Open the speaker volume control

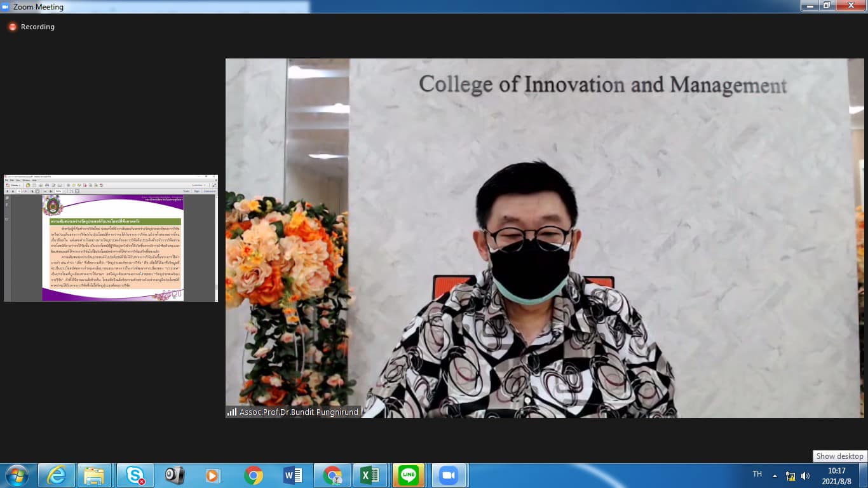[806, 475]
